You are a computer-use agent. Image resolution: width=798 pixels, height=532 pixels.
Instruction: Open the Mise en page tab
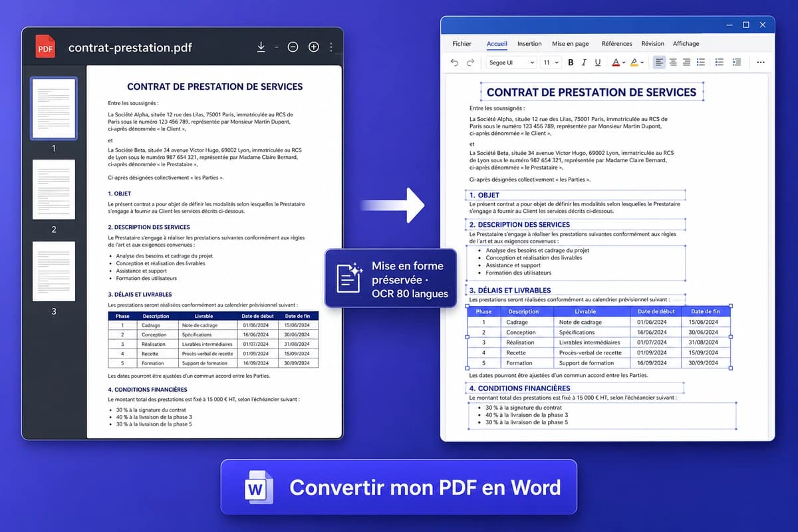(x=570, y=44)
